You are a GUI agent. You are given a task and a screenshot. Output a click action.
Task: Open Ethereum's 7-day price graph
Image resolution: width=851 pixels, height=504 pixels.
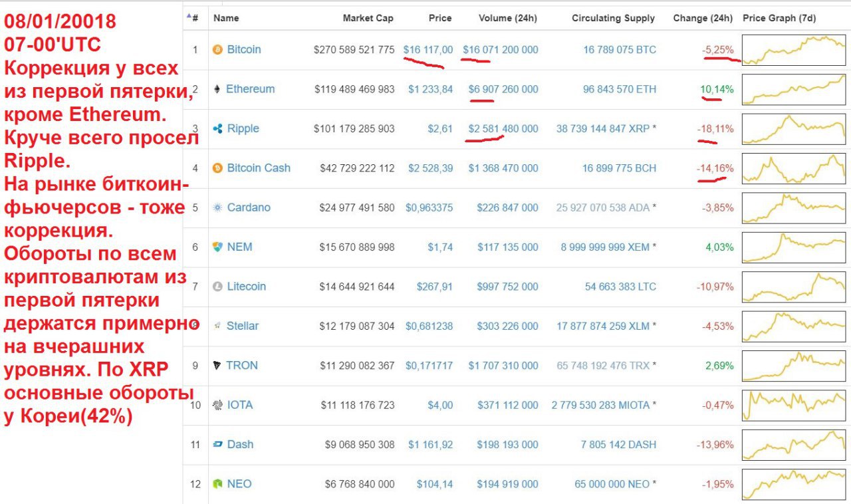coord(794,89)
